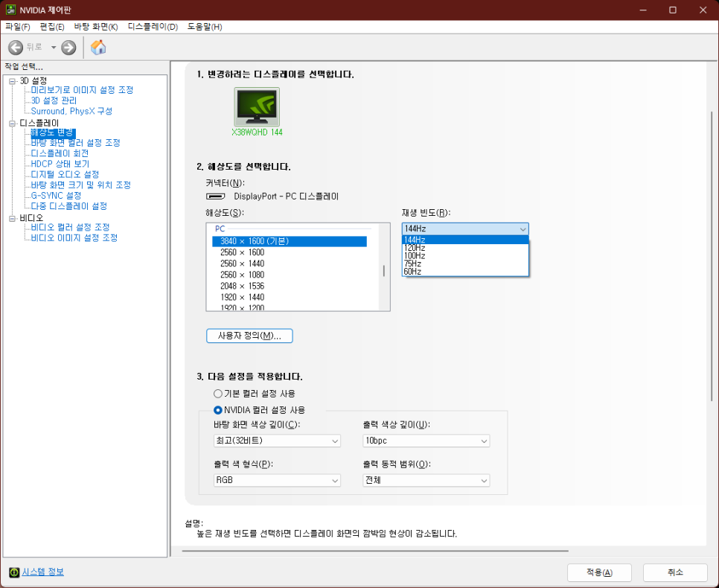Click the system info icon beside 시스템 정보
The image size is (719, 588).
(14, 572)
